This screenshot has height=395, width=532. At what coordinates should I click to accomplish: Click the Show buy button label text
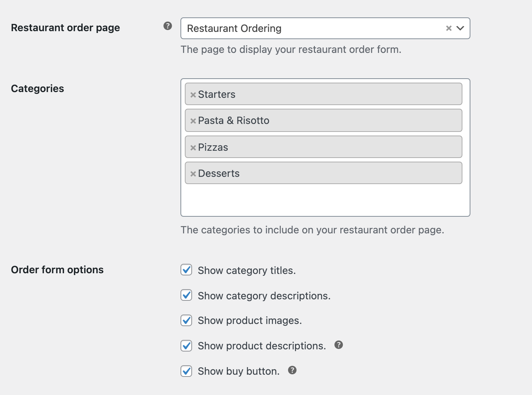[x=238, y=371]
